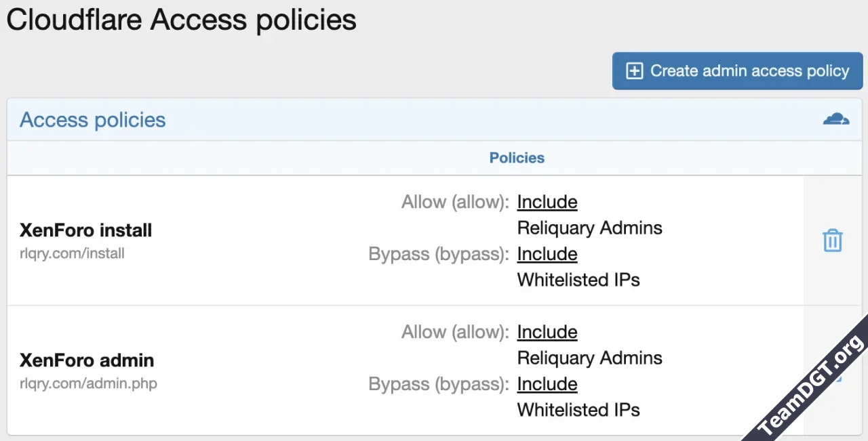Click the plus icon beside Create admin access policy
This screenshot has height=441, width=868.
(634, 71)
